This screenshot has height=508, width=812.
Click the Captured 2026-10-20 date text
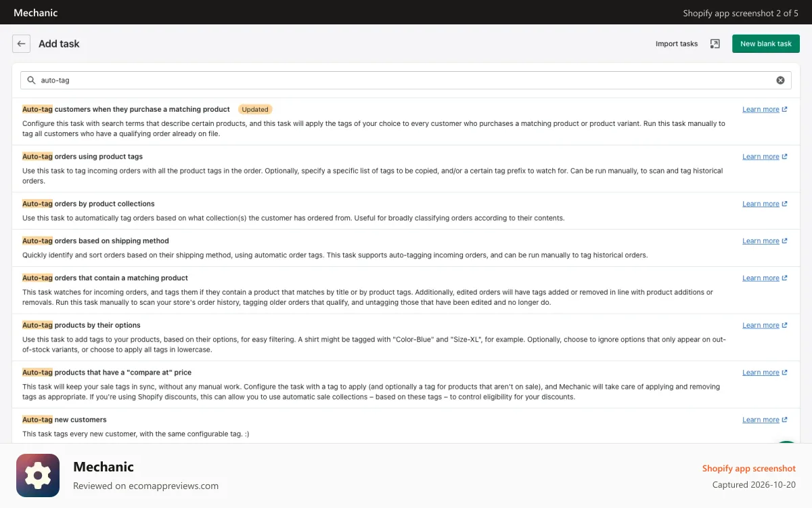pyautogui.click(x=754, y=485)
